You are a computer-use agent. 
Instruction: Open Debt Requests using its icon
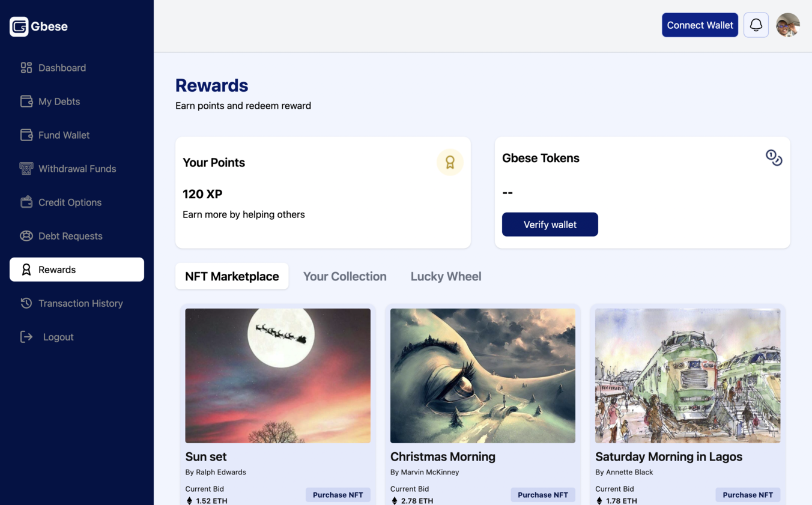point(26,236)
